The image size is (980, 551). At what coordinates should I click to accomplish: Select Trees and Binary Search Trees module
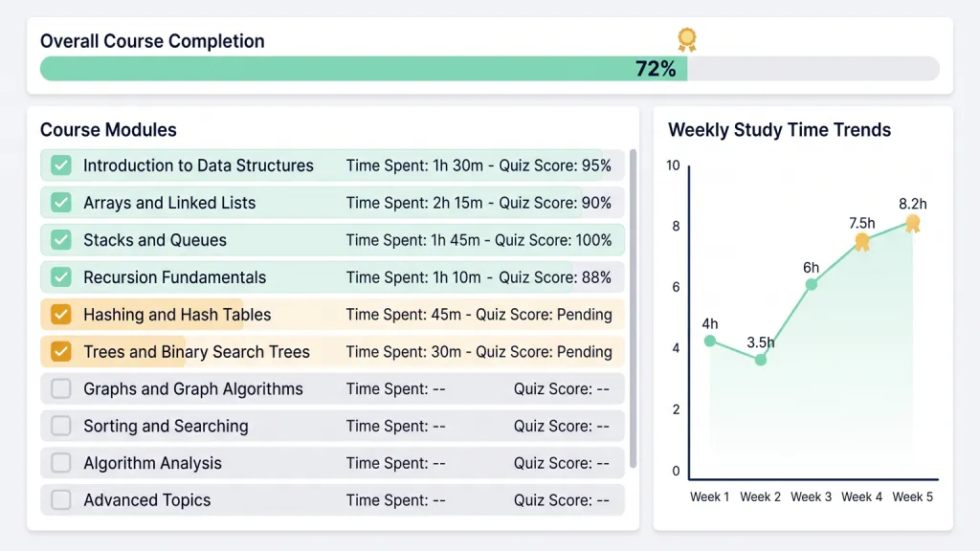click(332, 351)
